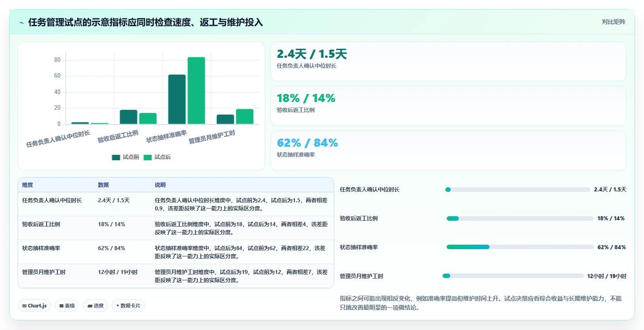Click table cell 18% / 14%

point(112,224)
